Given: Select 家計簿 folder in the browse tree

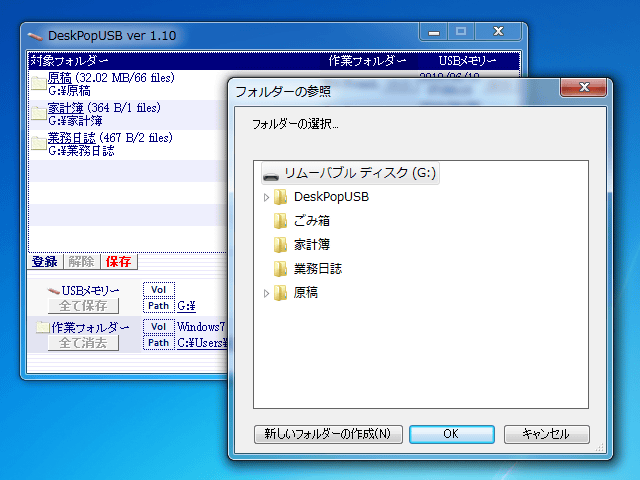Looking at the screenshot, I should [312, 245].
